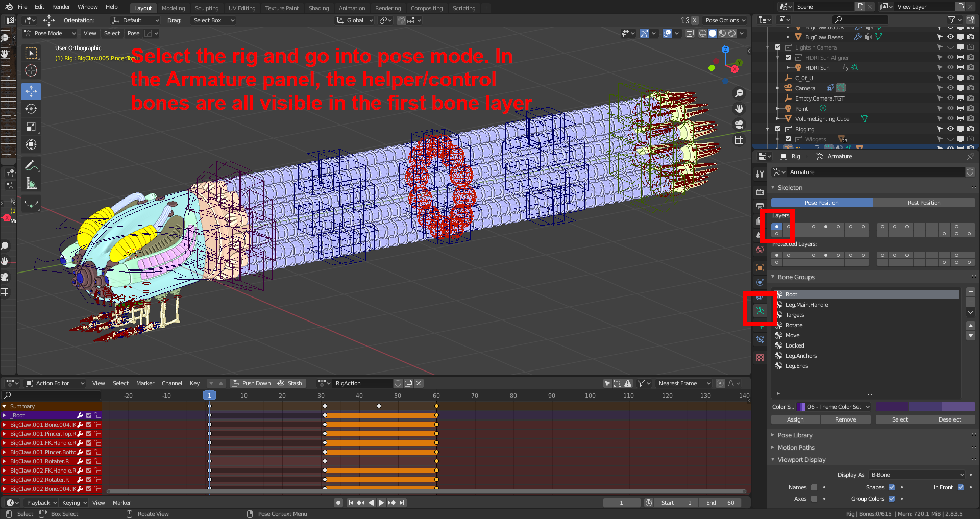Expand the Pose Library panel
The height and width of the screenshot is (519, 980).
point(795,435)
